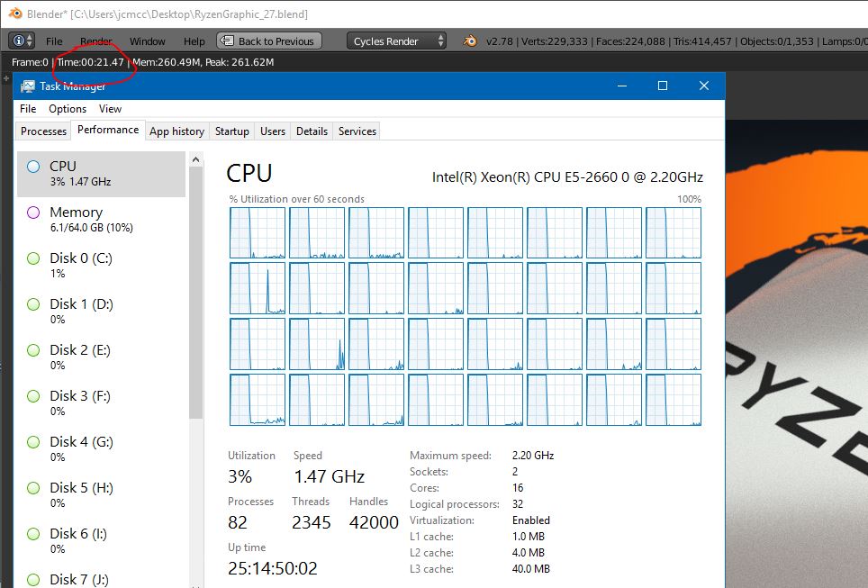Select the Memory resource in sidebar

click(102, 219)
